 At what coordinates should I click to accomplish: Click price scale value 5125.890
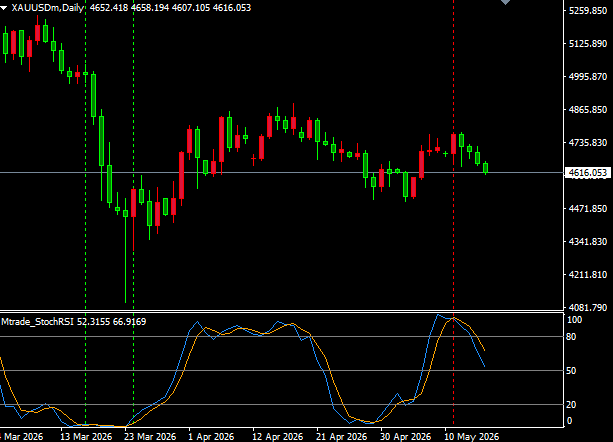(x=588, y=44)
